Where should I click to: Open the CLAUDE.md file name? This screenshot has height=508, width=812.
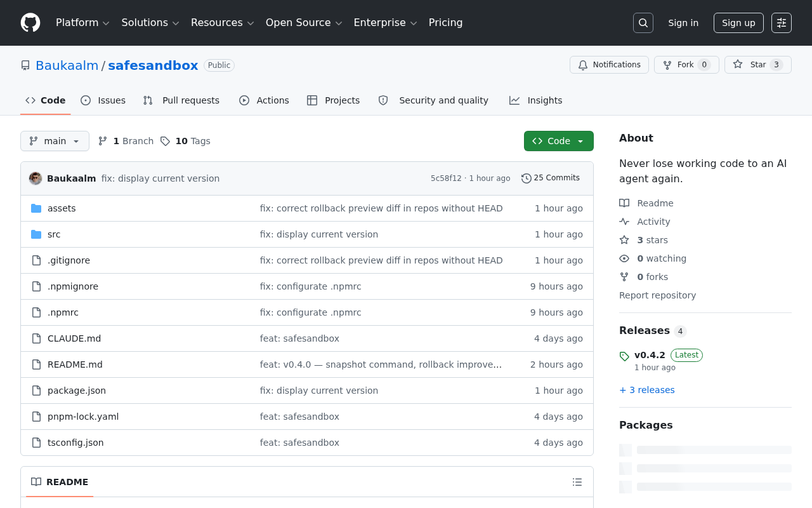click(74, 338)
